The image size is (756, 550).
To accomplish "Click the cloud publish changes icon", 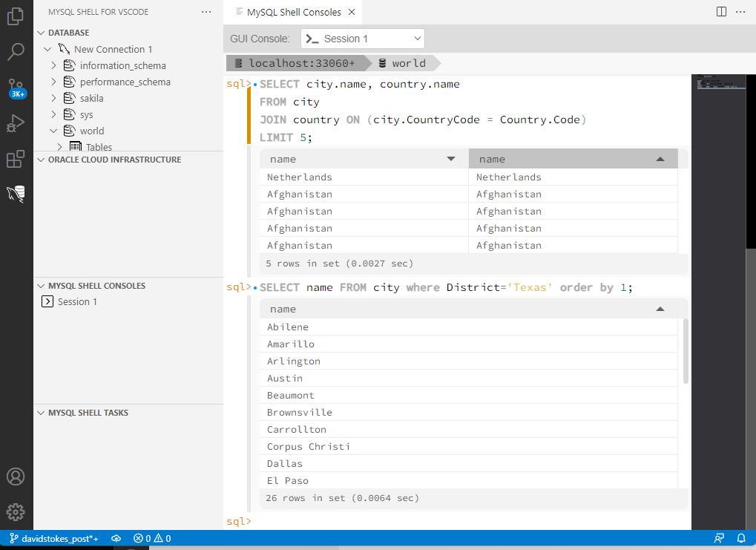I will click(116, 538).
